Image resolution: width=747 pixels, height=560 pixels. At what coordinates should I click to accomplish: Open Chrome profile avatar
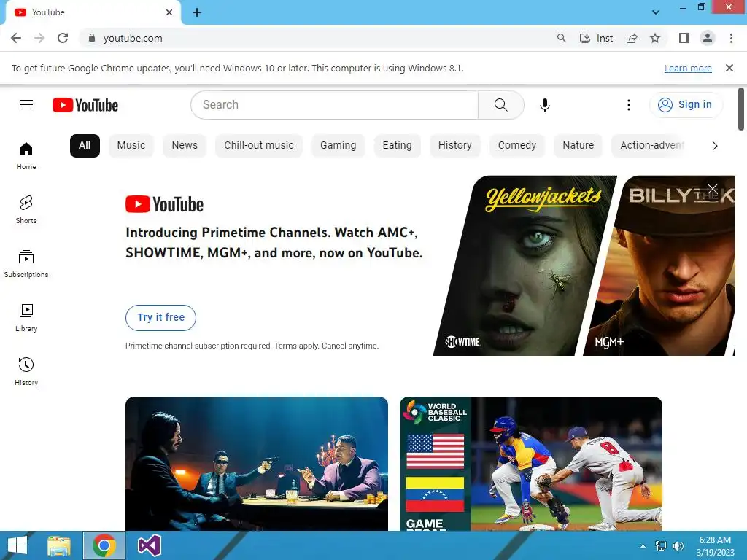coord(708,38)
